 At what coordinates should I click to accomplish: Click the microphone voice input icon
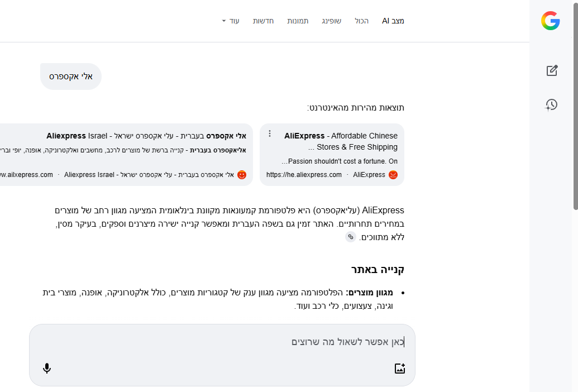coord(47,369)
